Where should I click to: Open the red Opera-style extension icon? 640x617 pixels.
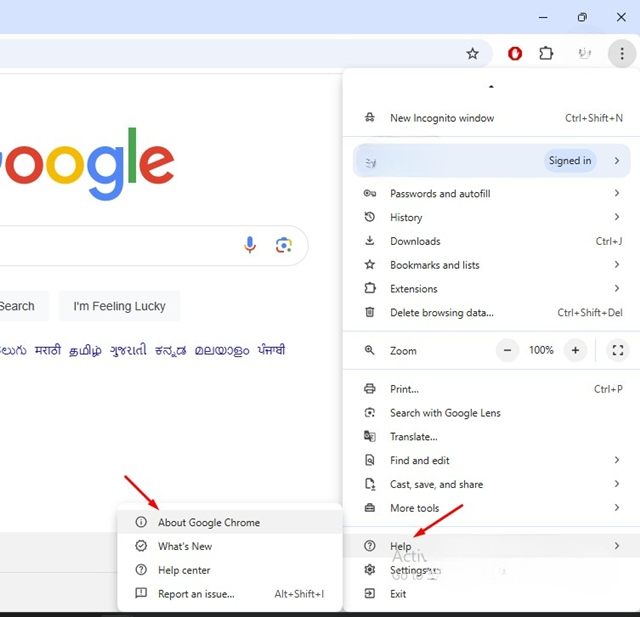click(515, 53)
